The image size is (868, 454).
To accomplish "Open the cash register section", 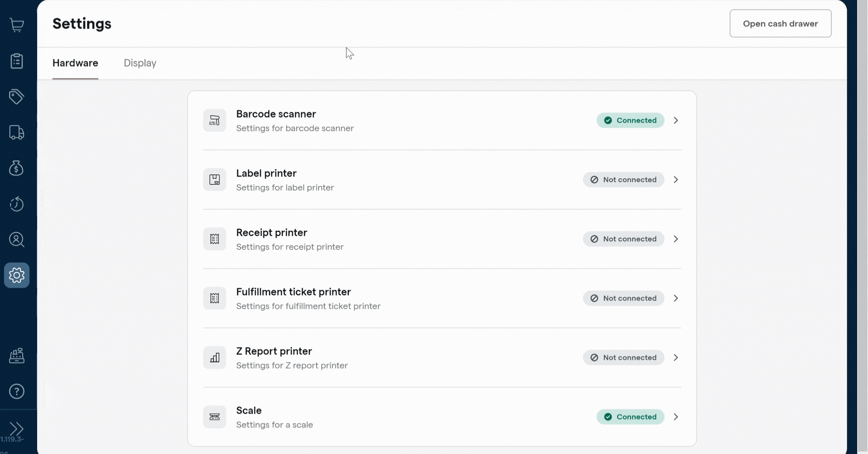I will 17,356.
